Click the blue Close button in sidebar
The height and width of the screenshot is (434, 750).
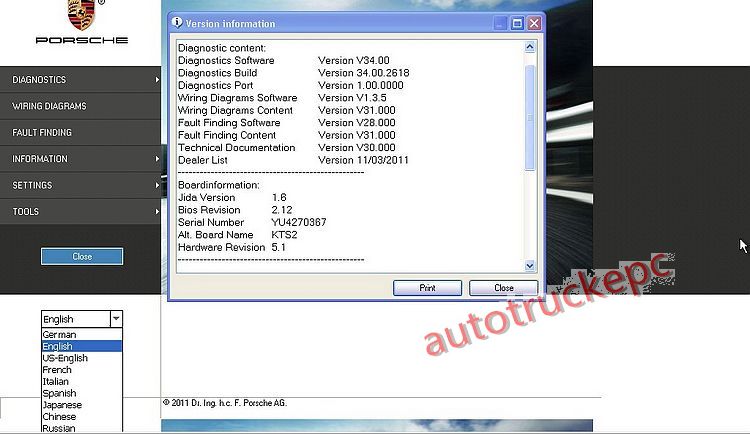point(82,256)
